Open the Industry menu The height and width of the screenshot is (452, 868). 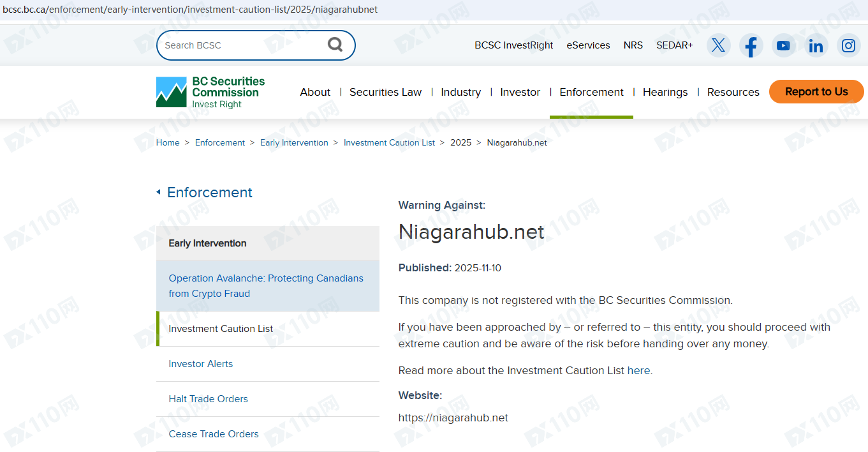[460, 92]
